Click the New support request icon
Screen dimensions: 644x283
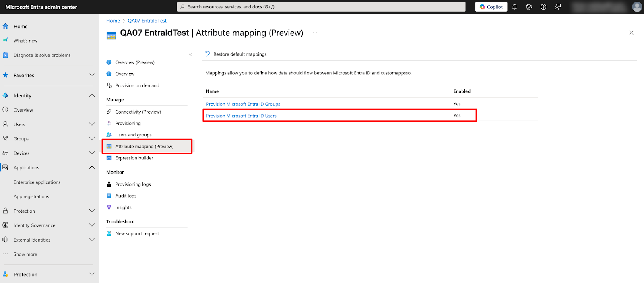click(x=109, y=233)
